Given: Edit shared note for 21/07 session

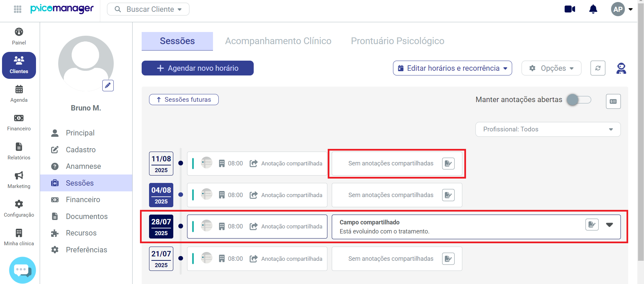Looking at the screenshot, I should tap(448, 259).
